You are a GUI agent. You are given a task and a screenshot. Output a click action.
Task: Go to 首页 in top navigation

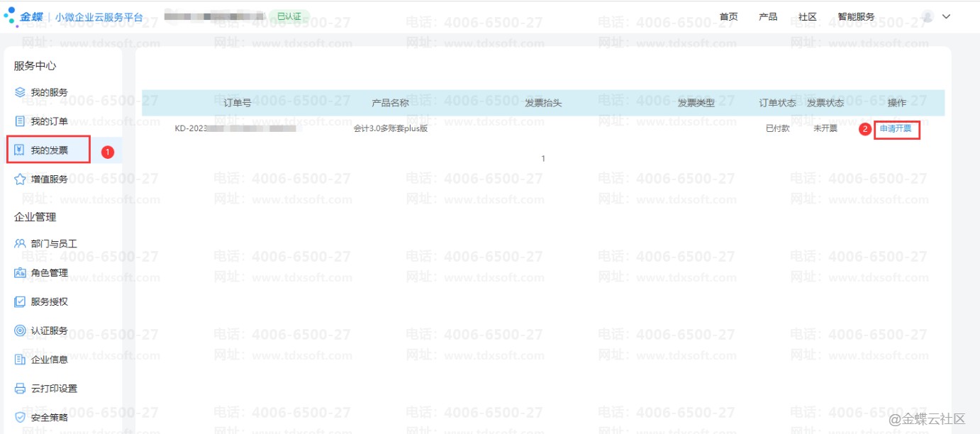728,16
